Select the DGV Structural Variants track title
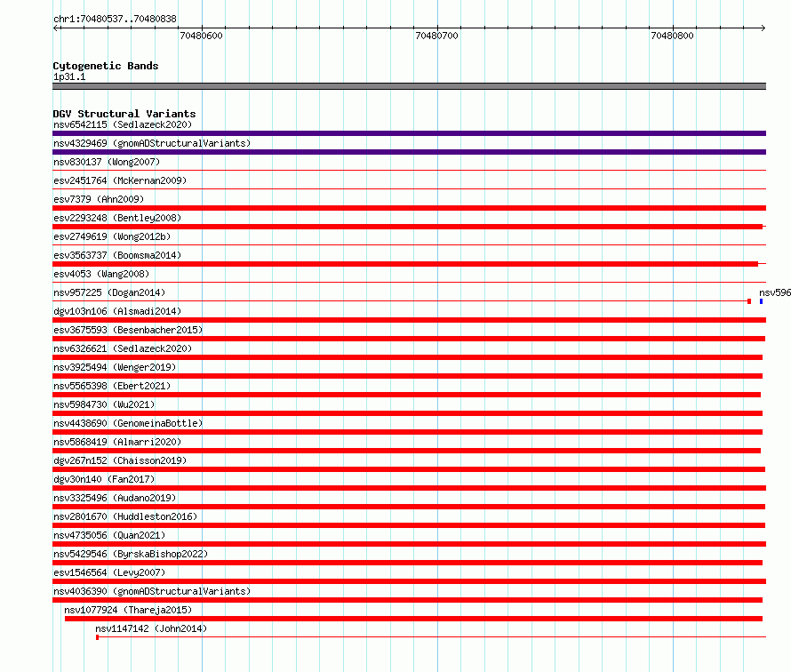The height and width of the screenshot is (672, 791). [124, 114]
